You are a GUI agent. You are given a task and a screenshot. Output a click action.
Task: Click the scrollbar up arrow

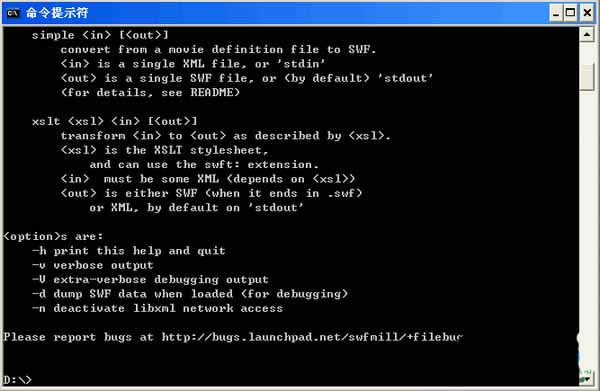point(587,35)
